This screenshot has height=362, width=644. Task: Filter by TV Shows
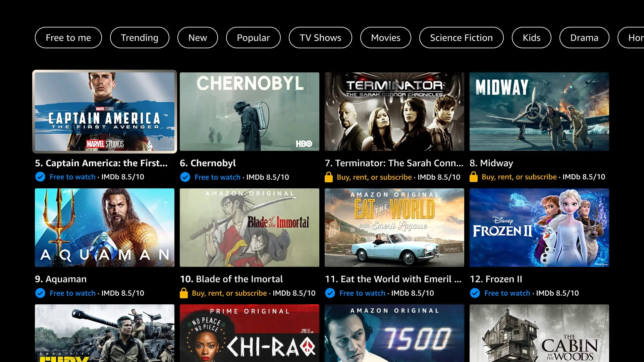click(320, 38)
